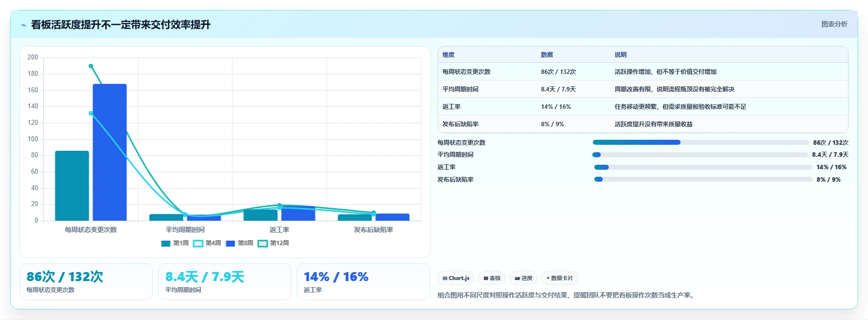Image resolution: width=868 pixels, height=320 pixels.
Task: Click the note 周期改善有限，说明流程瓶颈没有被完全解决
Action: click(675, 89)
